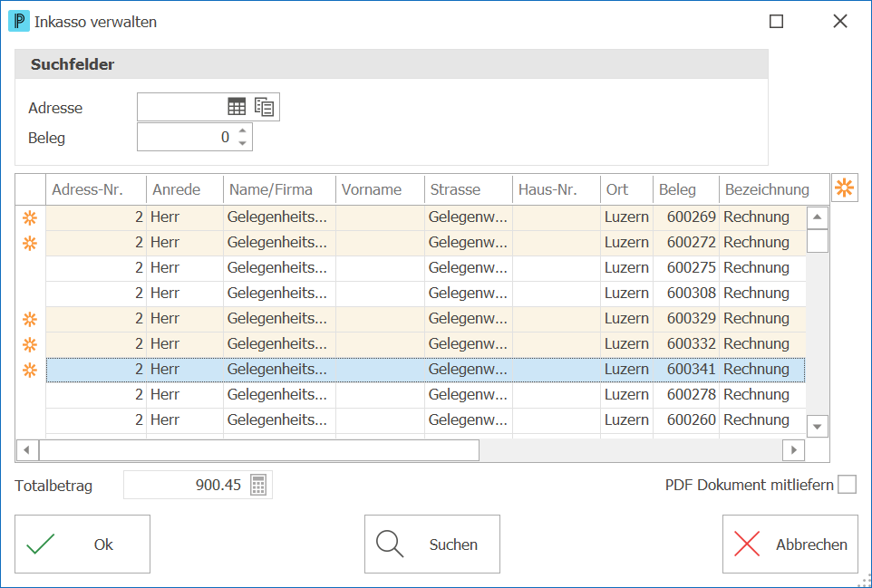The image size is (872, 588).
Task: Enable PDF Dokument mitliefern checkbox
Action: (847, 485)
